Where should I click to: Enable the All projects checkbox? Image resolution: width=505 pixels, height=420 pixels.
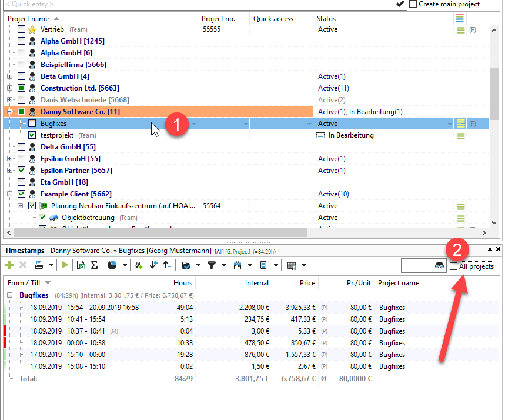coord(453,266)
